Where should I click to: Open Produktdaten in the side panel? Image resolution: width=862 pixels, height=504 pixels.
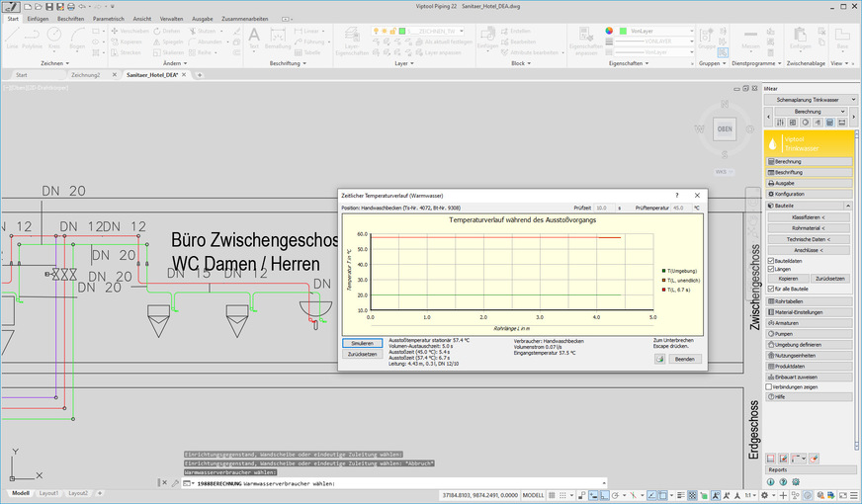click(809, 366)
